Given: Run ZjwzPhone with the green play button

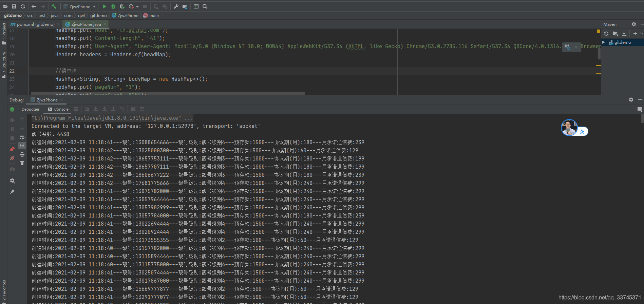Looking at the screenshot, I should click(105, 6).
